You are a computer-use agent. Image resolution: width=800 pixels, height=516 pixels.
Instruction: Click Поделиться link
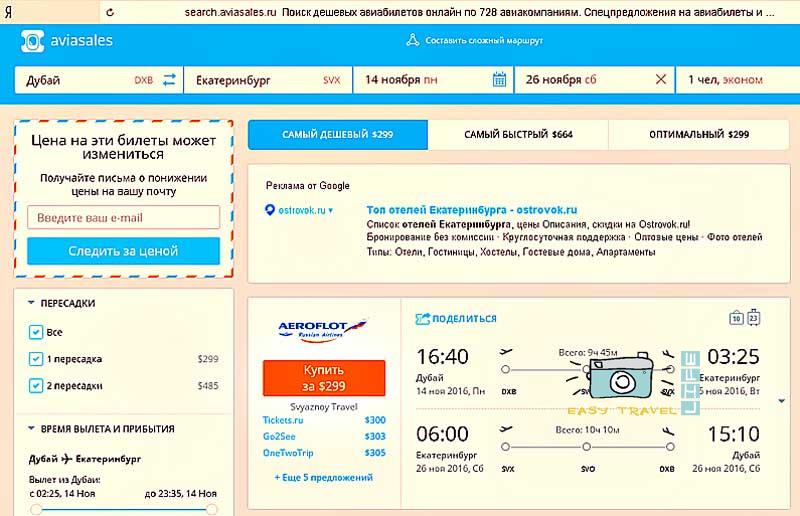[464, 318]
